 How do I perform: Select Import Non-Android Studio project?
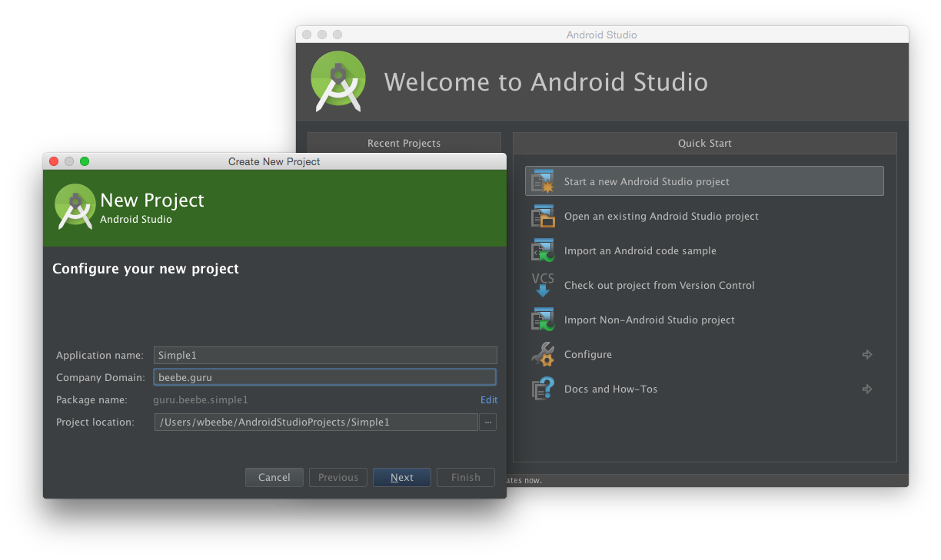(704, 320)
